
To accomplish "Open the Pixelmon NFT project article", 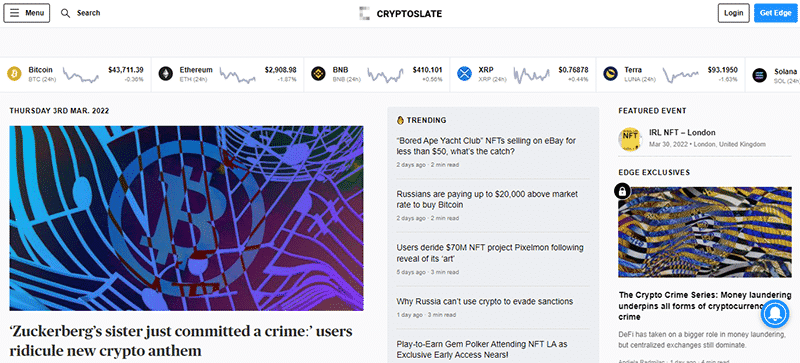I will click(490, 253).
